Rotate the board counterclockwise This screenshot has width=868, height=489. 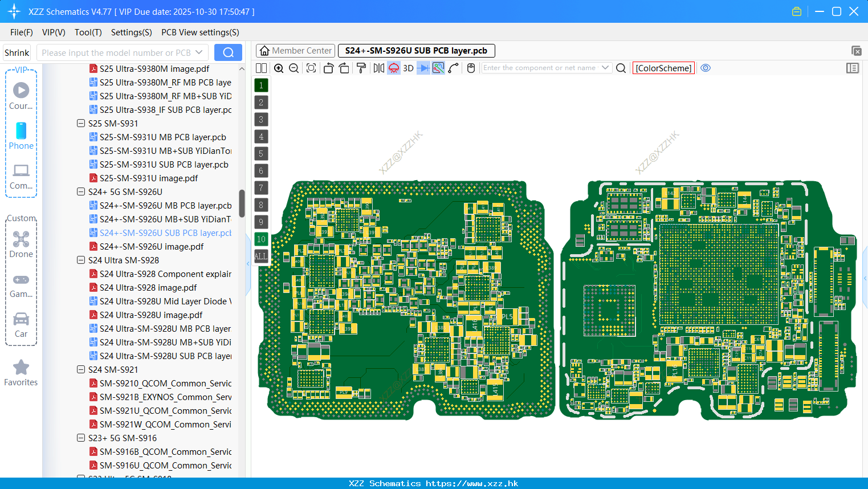328,68
